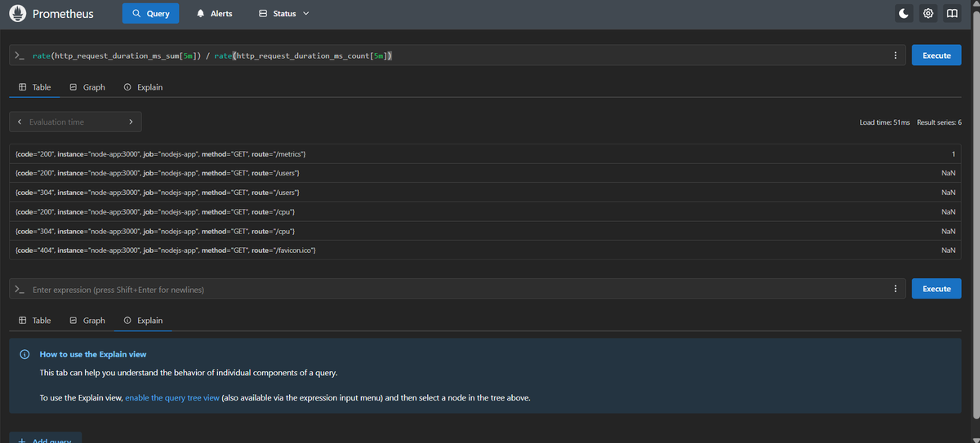This screenshot has height=443, width=980.
Task: Switch first query to Graph tab
Action: click(87, 87)
